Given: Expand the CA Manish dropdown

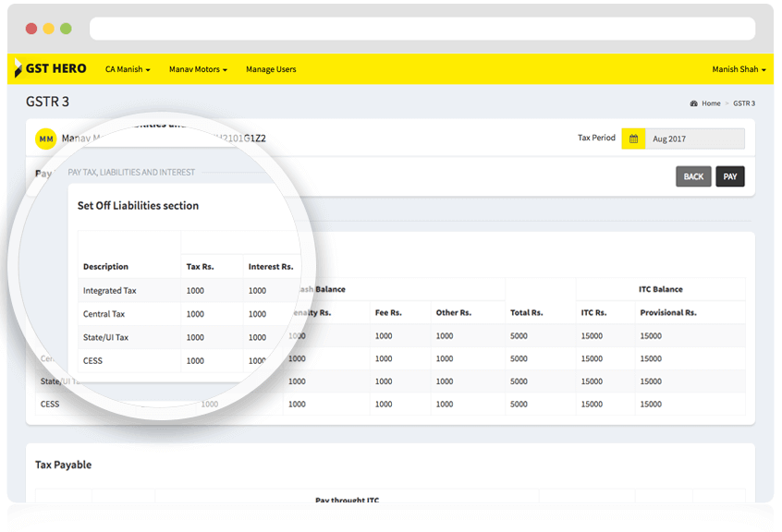Looking at the screenshot, I should [128, 69].
